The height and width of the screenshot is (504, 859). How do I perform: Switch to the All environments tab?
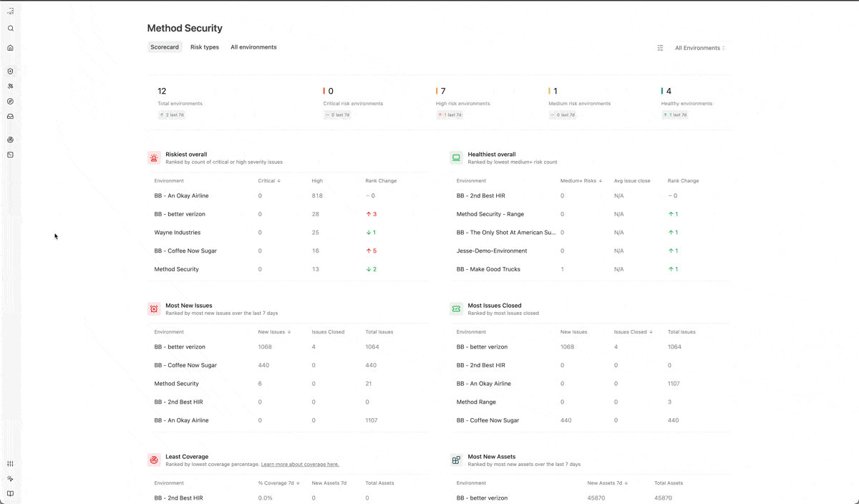pos(253,47)
